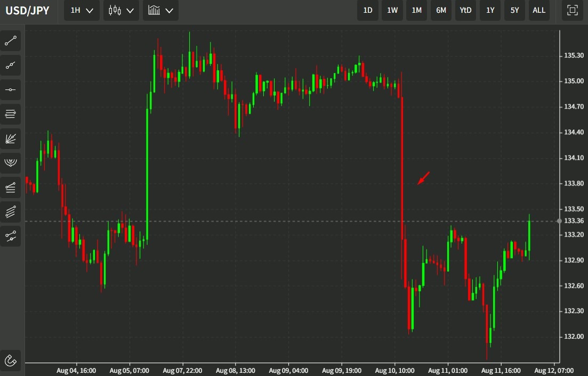Select the parallel channel lines tool
The image size is (588, 376).
[x=11, y=211]
